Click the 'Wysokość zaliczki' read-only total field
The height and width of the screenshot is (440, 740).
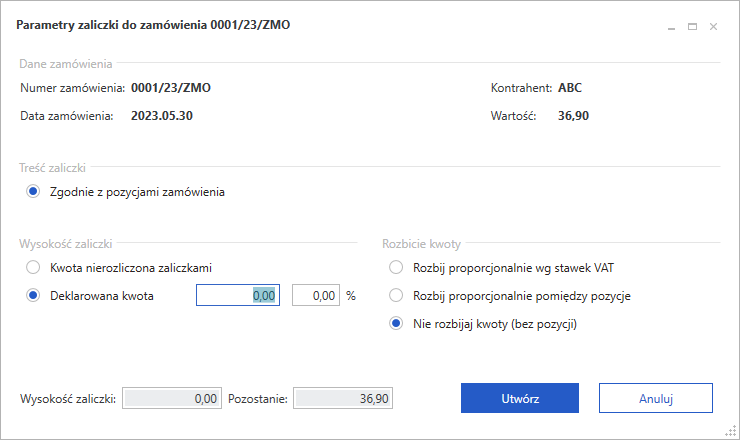point(171,398)
